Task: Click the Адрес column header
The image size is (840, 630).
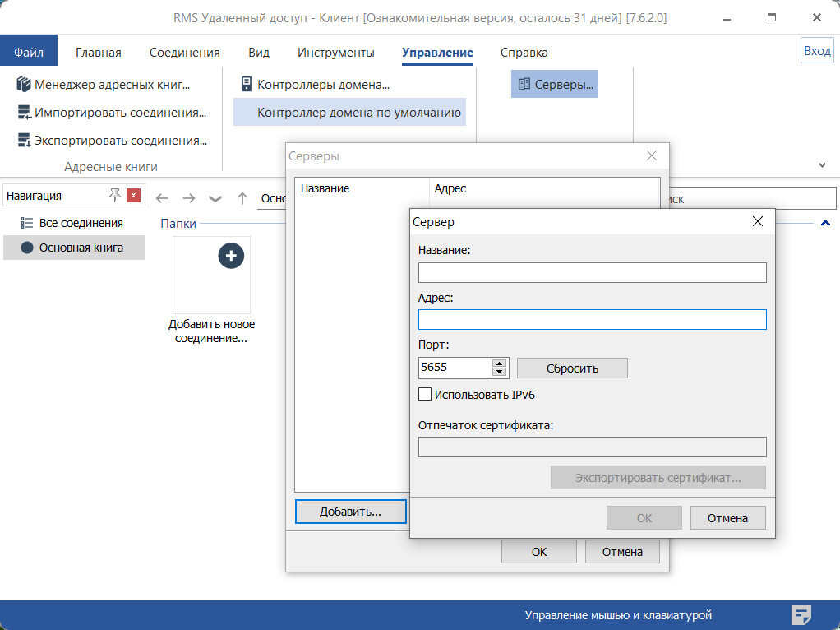Action: (x=544, y=188)
